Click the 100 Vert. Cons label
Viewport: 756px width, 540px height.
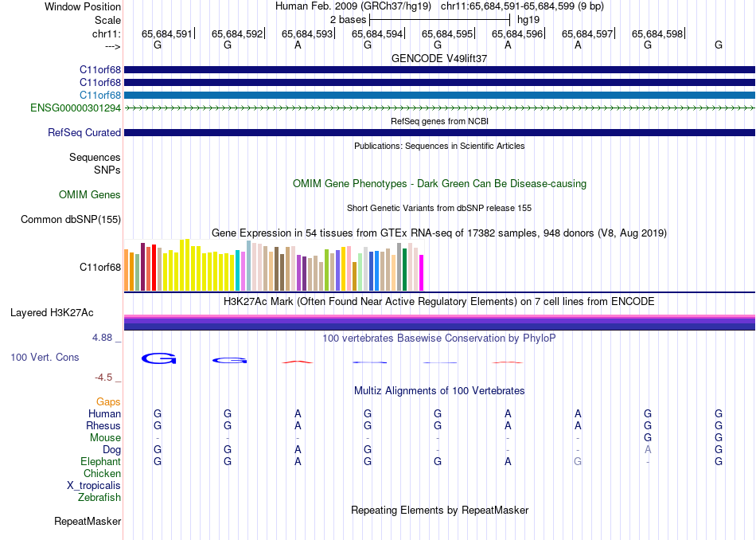[x=45, y=357]
